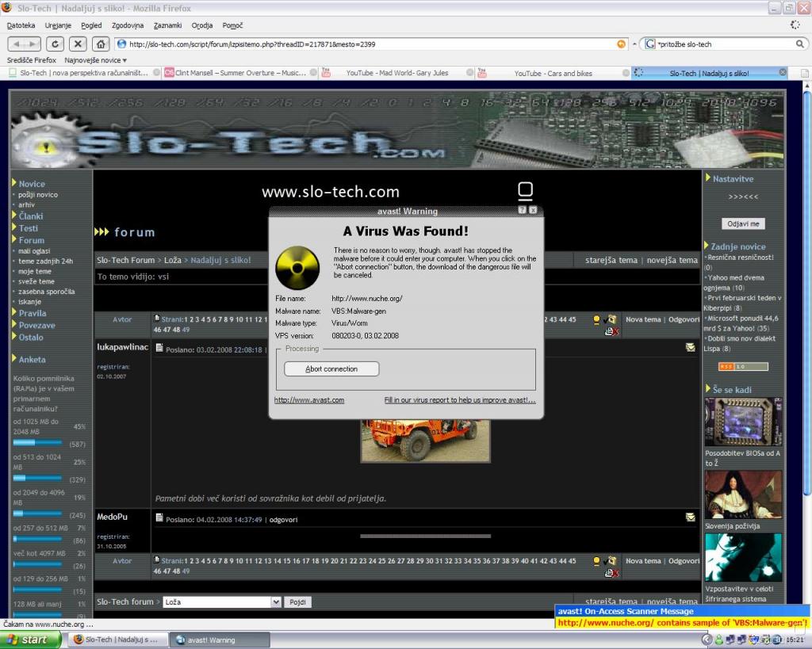Click starejša tema link at top

click(611, 260)
